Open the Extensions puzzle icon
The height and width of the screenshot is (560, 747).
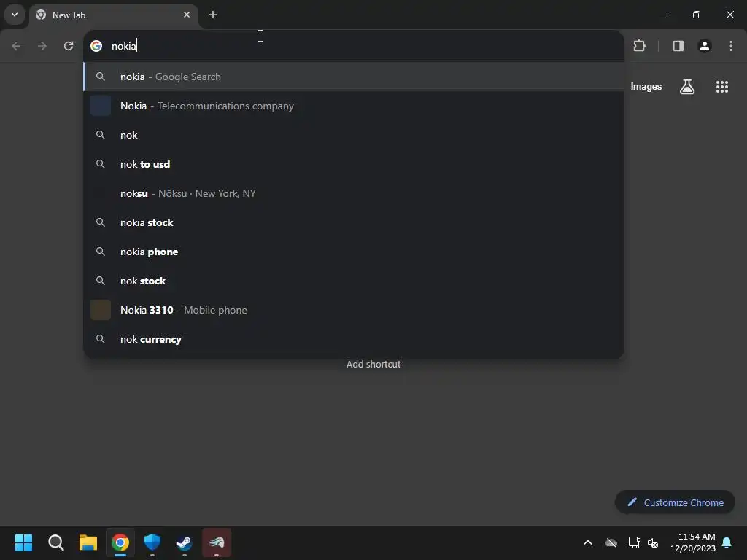[639, 46]
